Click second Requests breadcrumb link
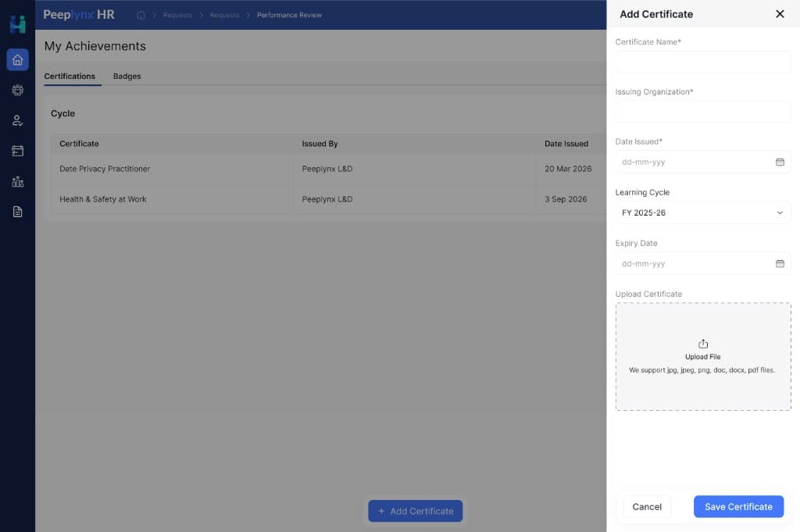The image size is (800, 532). (x=224, y=16)
